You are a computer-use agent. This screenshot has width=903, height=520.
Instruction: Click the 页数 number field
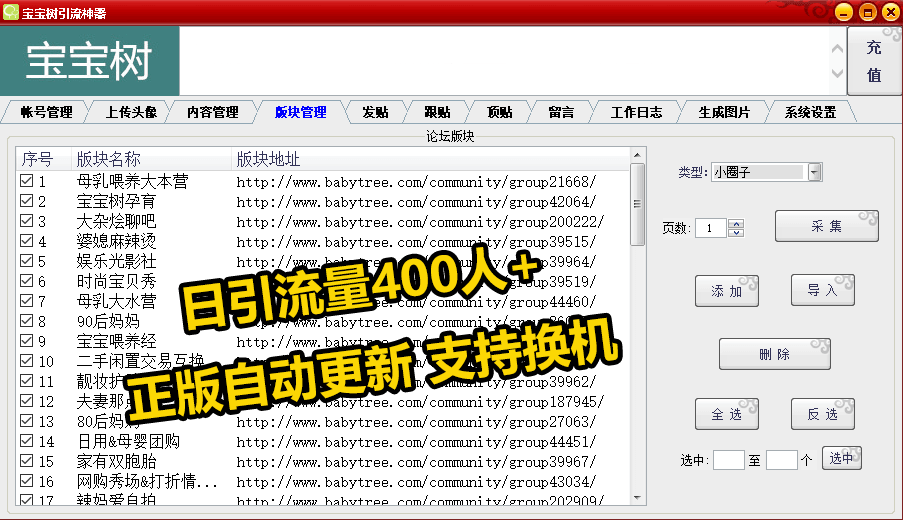(711, 228)
